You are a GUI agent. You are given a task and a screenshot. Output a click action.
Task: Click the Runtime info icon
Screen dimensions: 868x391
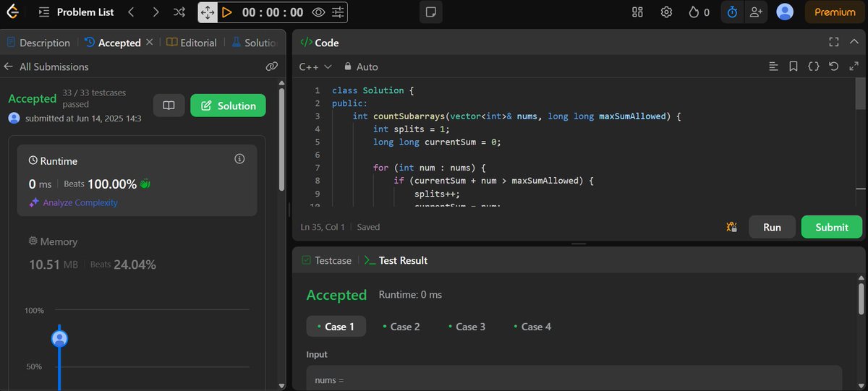tap(240, 159)
